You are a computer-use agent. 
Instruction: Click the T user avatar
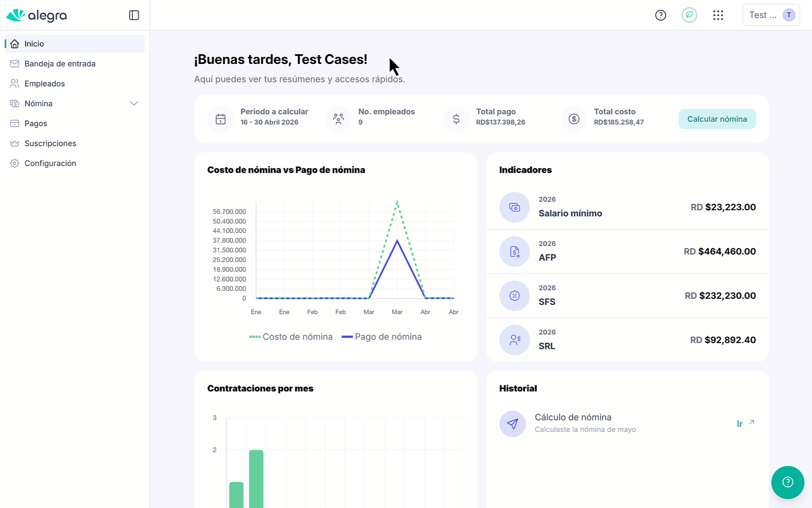(789, 15)
